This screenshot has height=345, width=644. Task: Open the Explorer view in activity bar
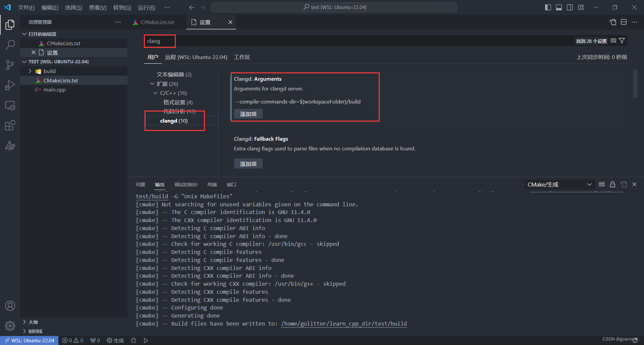(x=10, y=24)
